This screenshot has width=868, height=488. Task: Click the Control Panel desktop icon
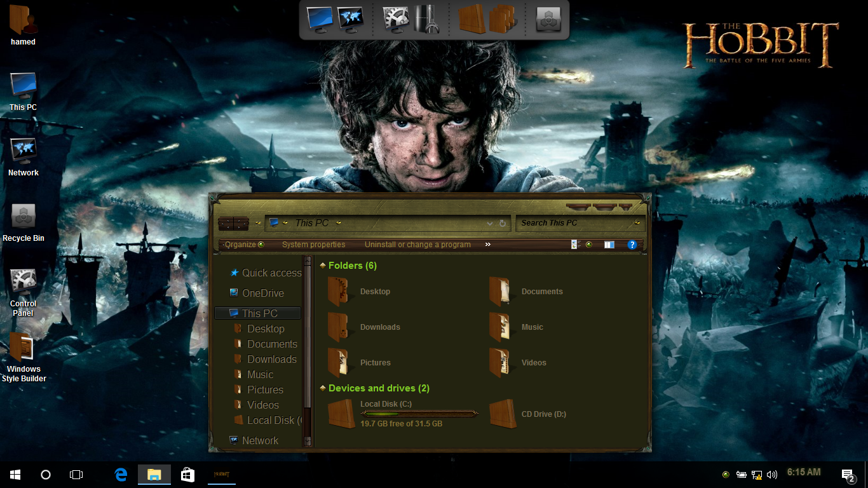(x=24, y=283)
